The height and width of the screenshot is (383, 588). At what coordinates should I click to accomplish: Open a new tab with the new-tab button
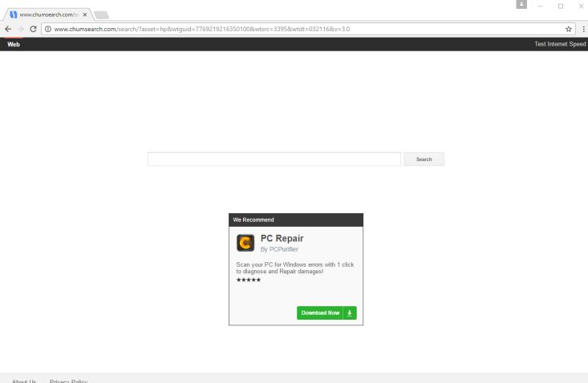tap(101, 14)
